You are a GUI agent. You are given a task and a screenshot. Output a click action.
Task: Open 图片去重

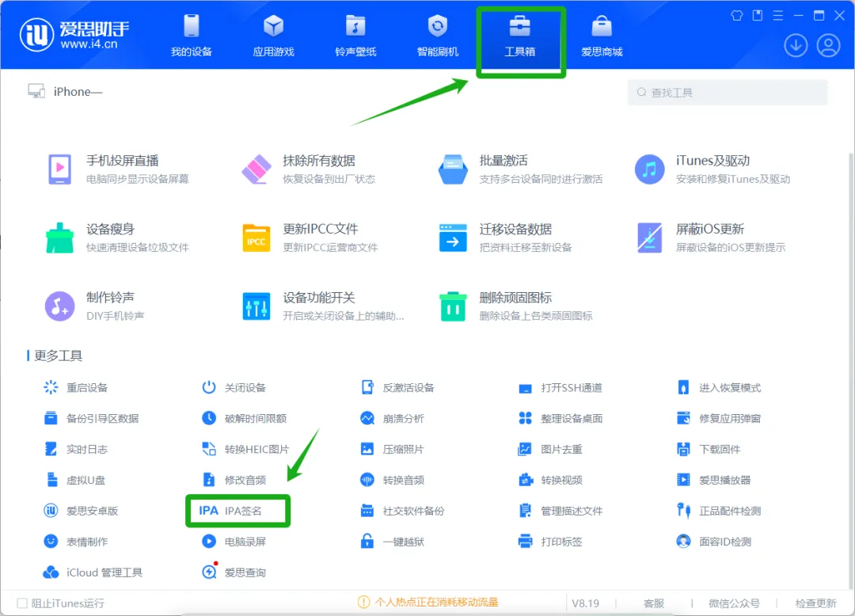550,449
